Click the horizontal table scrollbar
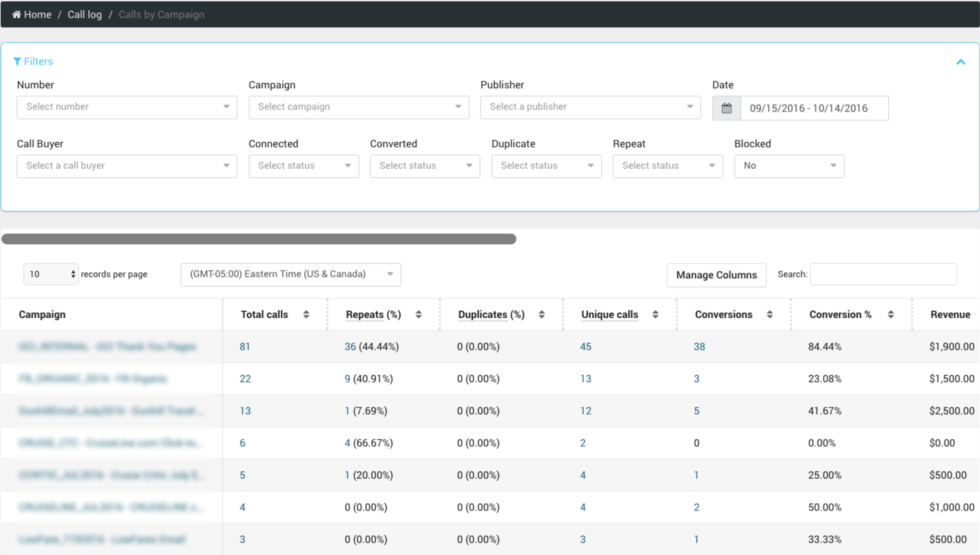Image resolution: width=980 pixels, height=555 pixels. tap(259, 239)
